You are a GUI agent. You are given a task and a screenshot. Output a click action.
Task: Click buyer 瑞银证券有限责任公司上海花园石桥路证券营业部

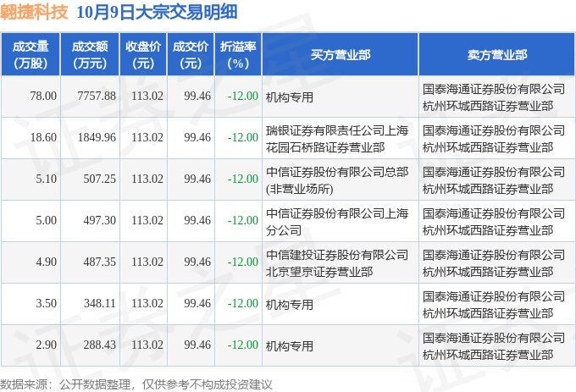coord(337,139)
